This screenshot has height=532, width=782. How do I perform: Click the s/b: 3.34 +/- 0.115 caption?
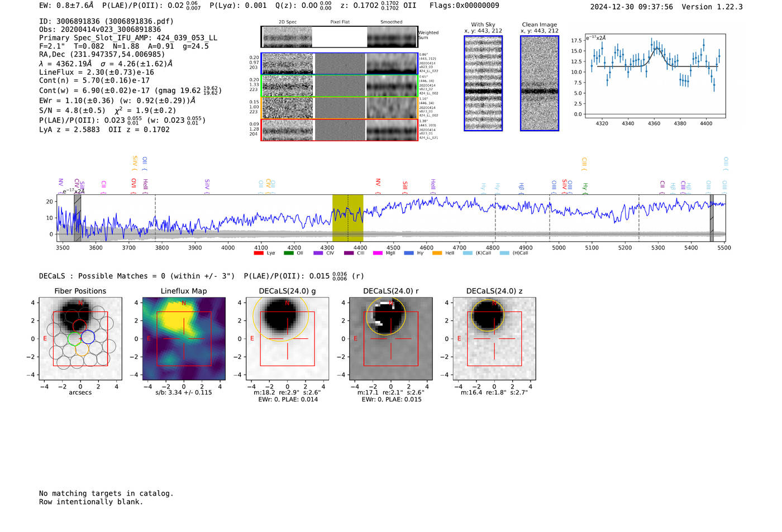pos(184,392)
